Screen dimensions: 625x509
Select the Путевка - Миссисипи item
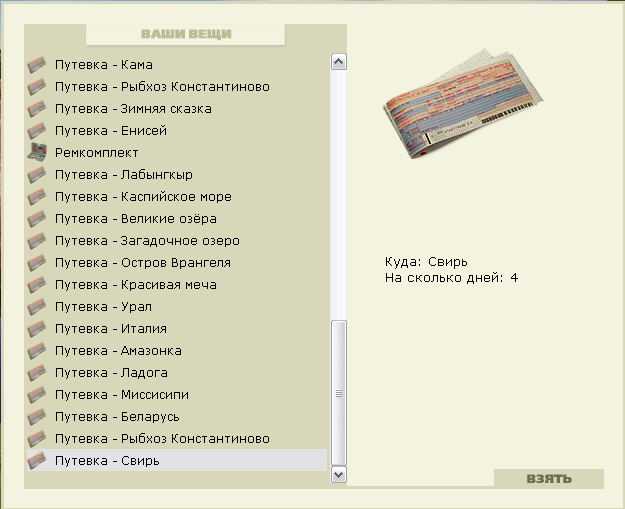[177, 395]
